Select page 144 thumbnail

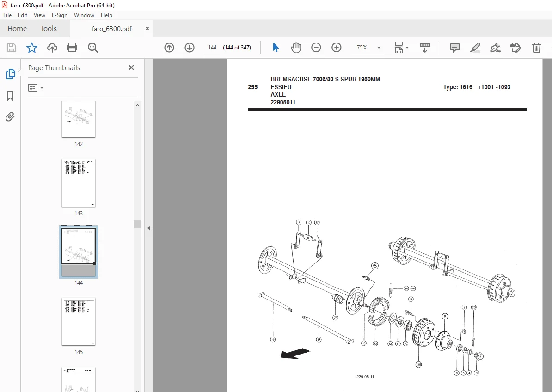[x=79, y=252]
